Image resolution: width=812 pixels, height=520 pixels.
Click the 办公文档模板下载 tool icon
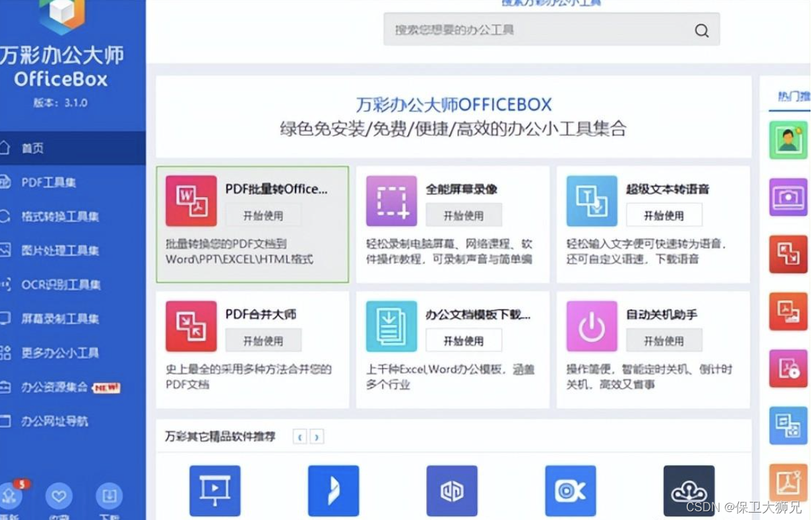[391, 326]
